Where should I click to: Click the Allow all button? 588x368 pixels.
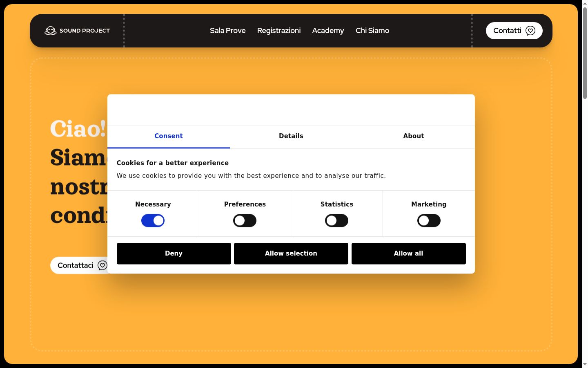pyautogui.click(x=409, y=254)
